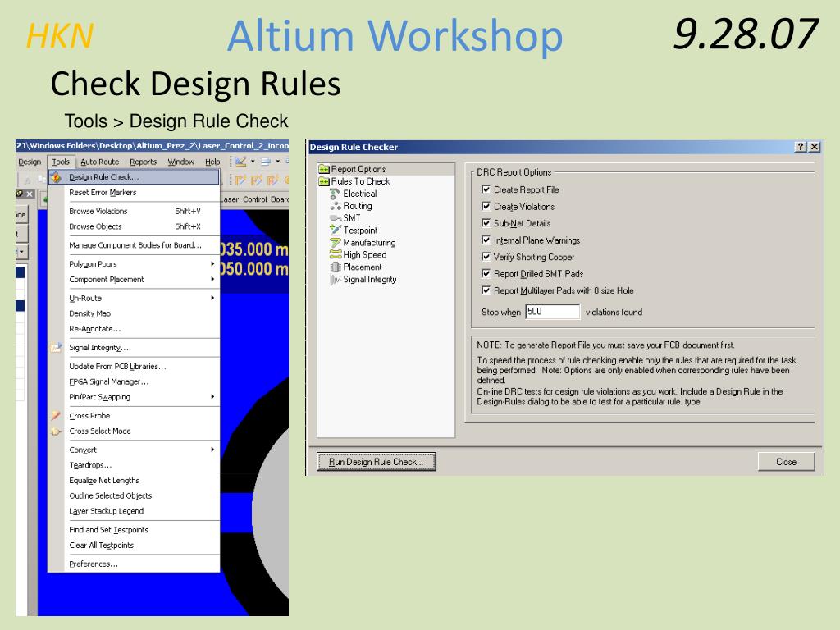840x630 pixels.
Task: Toggle Create Report File checkbox
Action: (x=486, y=189)
